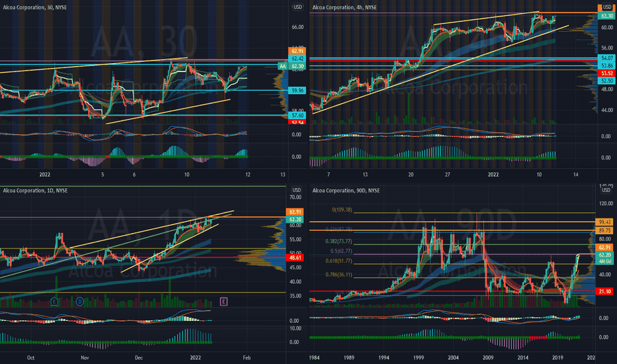
Task: Click the red 53.52 price label in the 4h chart
Action: coord(606,73)
